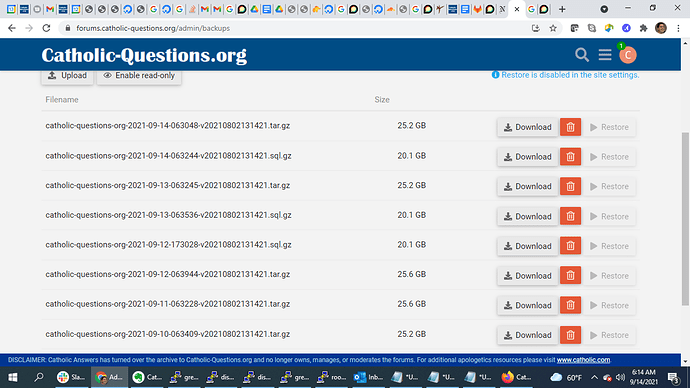Screen dimensions: 690x388
Task: Click the volume speaker tray icon
Action: pyautogui.click(x=620, y=377)
